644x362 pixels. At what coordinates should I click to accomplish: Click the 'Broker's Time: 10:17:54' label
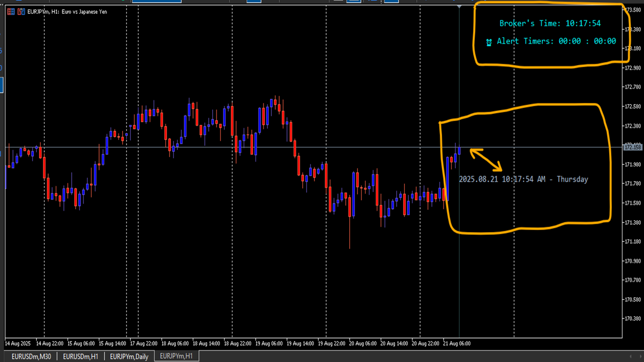[x=550, y=23]
